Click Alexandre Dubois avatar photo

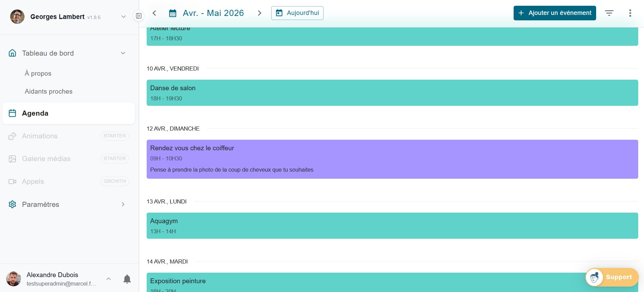pos(14,279)
